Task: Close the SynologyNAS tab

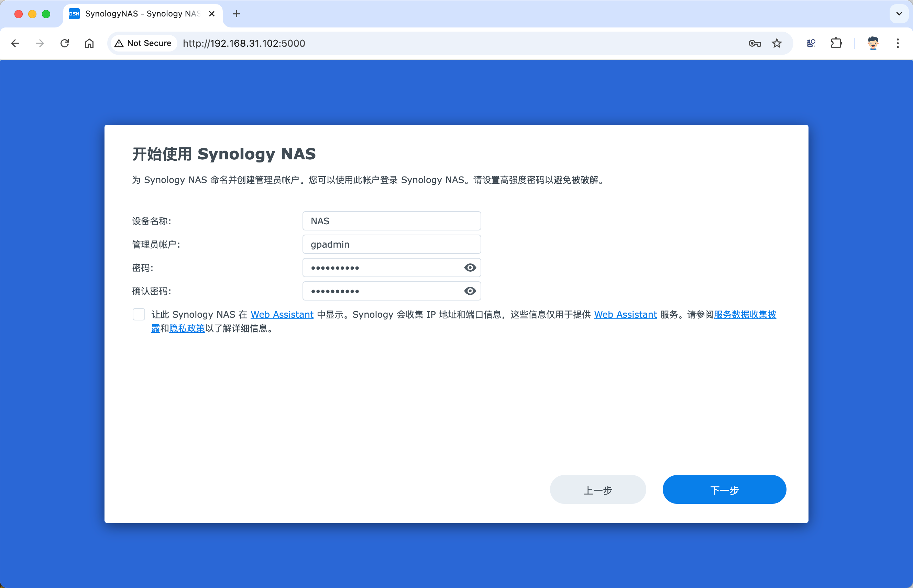Action: [x=212, y=14]
